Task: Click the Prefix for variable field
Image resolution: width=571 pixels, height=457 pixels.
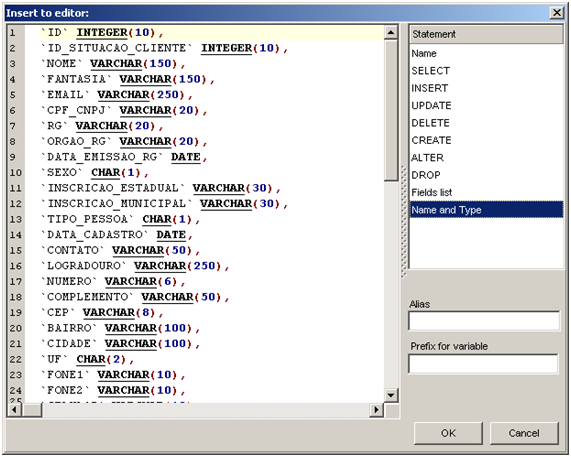Action: coord(483,363)
